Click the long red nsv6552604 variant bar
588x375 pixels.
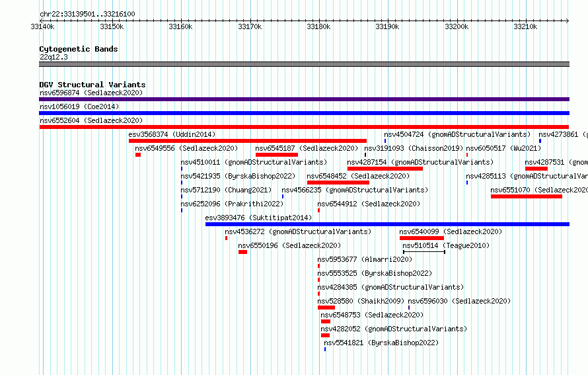(x=304, y=127)
